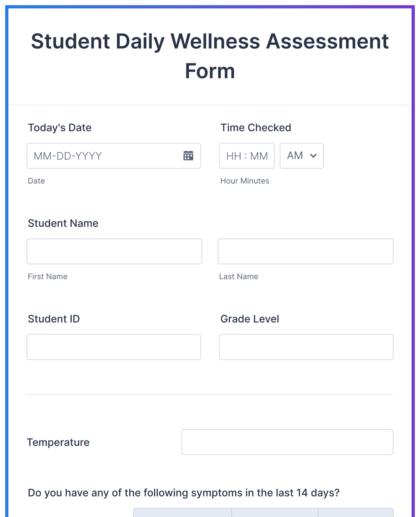Click the "Hour Minutes" sublabel
The height and width of the screenshot is (517, 420).
coord(245,181)
